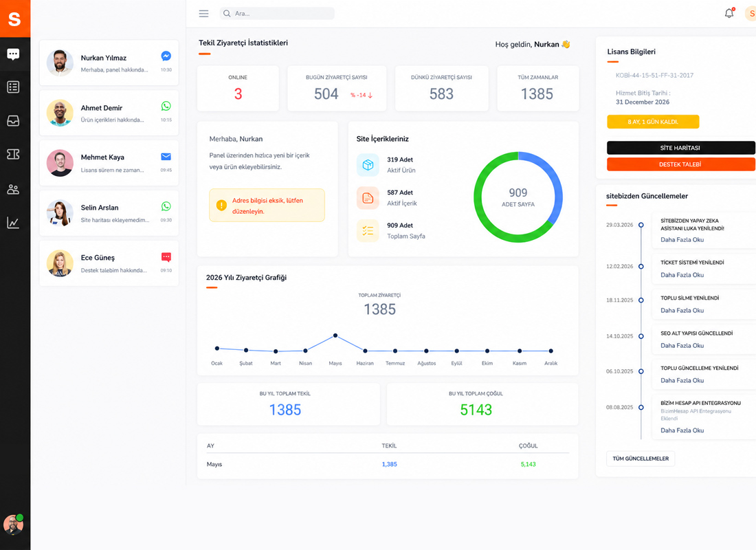Open Mehmet Kaya email message
Image resolution: width=756 pixels, height=550 pixels.
coord(109,163)
